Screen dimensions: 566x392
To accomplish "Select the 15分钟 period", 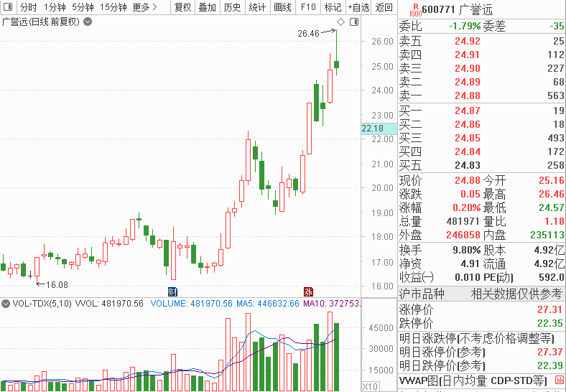I will click(x=113, y=7).
